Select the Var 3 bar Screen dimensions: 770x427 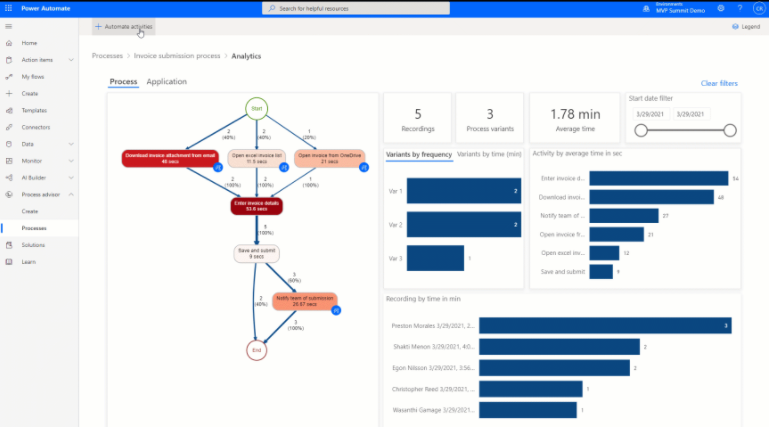pyautogui.click(x=436, y=258)
